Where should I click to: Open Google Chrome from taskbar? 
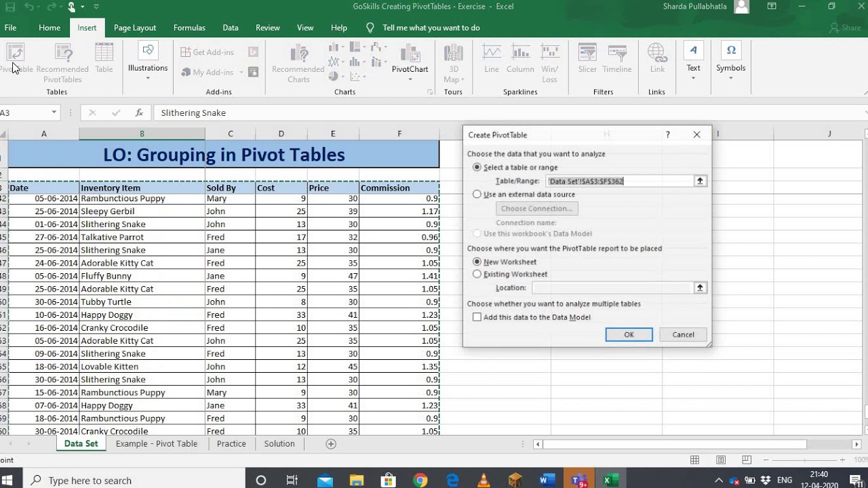click(420, 481)
